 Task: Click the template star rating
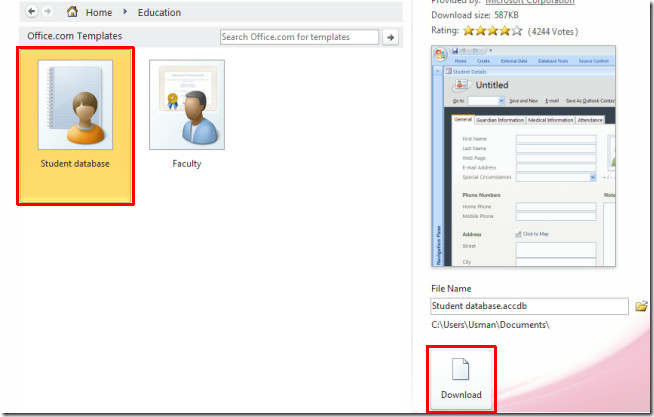(492, 30)
